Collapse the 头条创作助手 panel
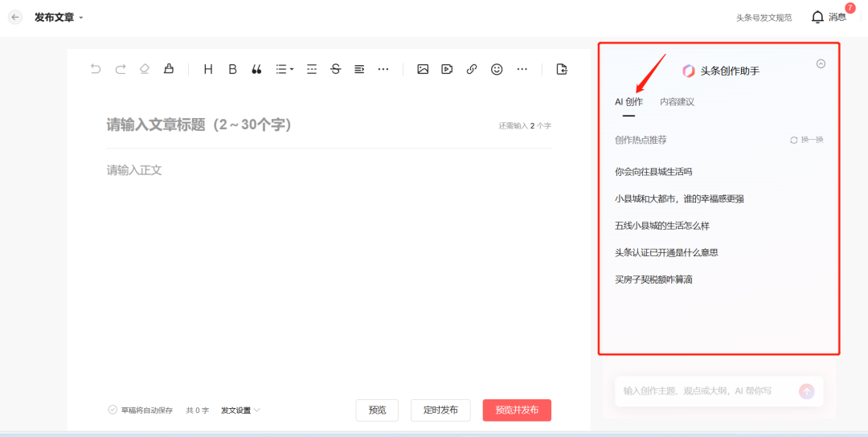Viewport: 868px width, 437px height. [821, 63]
